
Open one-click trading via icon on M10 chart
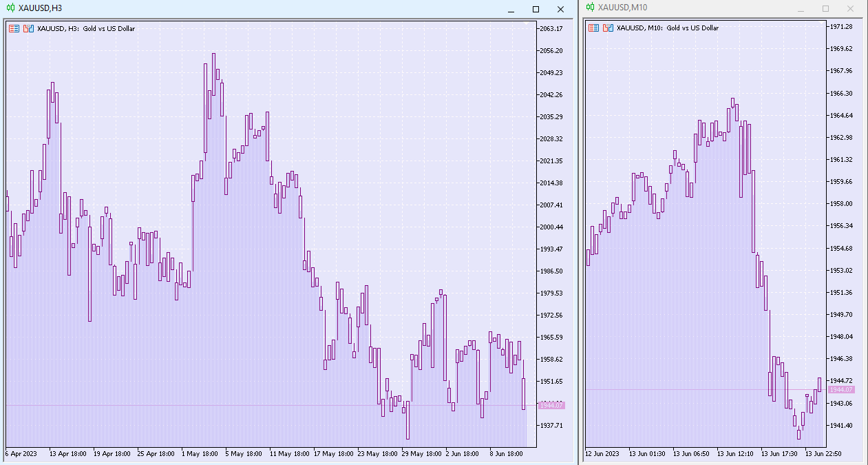point(608,28)
